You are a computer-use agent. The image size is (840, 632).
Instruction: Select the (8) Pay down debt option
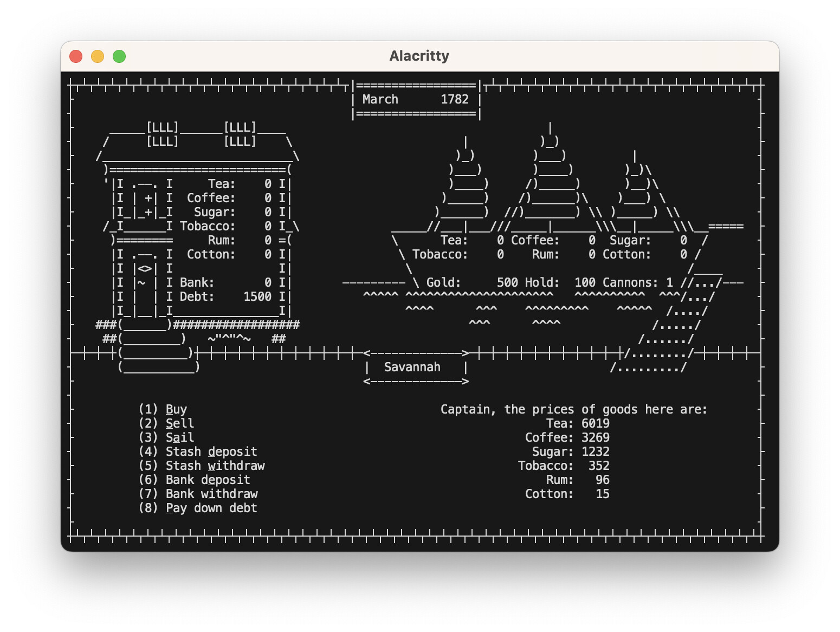[x=198, y=508]
